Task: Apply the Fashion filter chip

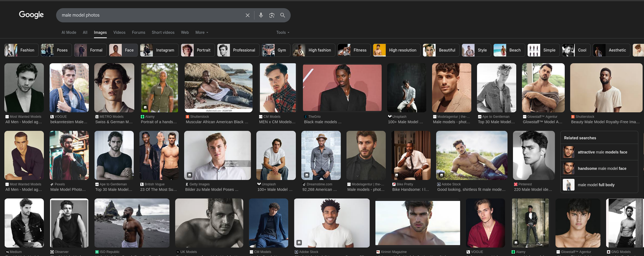Action: click(x=22, y=50)
